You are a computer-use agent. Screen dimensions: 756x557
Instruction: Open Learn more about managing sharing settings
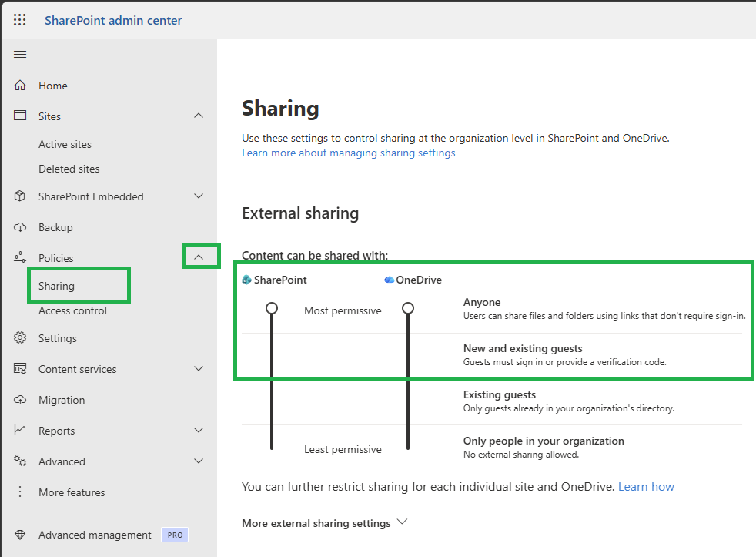[349, 153]
